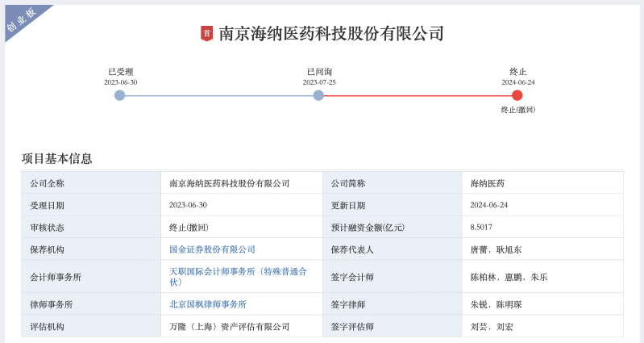Click the red 首 icon beside company title

[x=206, y=33]
